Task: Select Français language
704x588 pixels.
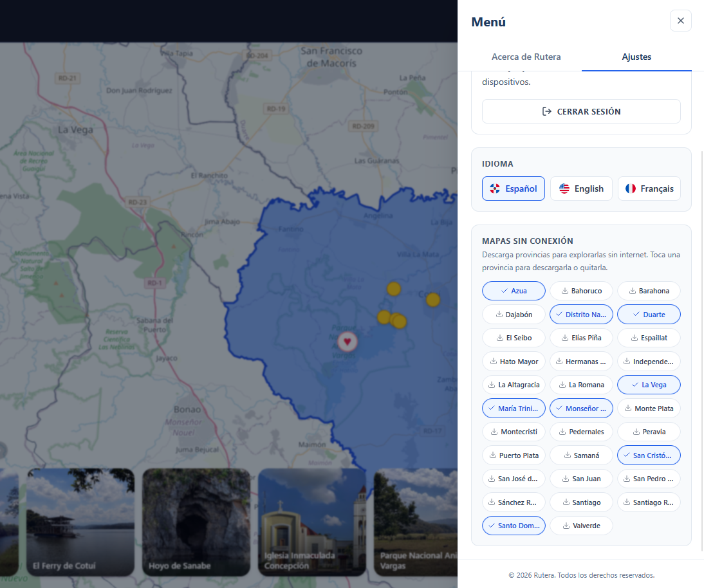Action: tap(649, 188)
